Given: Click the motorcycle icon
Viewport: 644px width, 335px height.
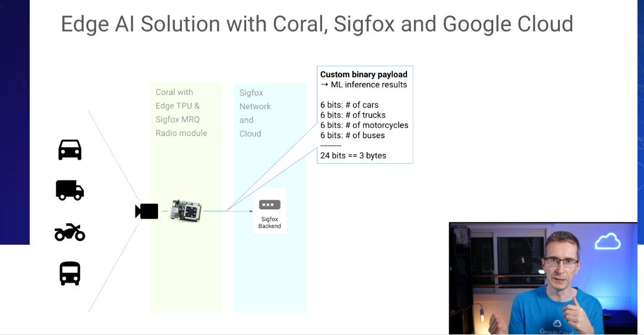Looking at the screenshot, I should 70,232.
